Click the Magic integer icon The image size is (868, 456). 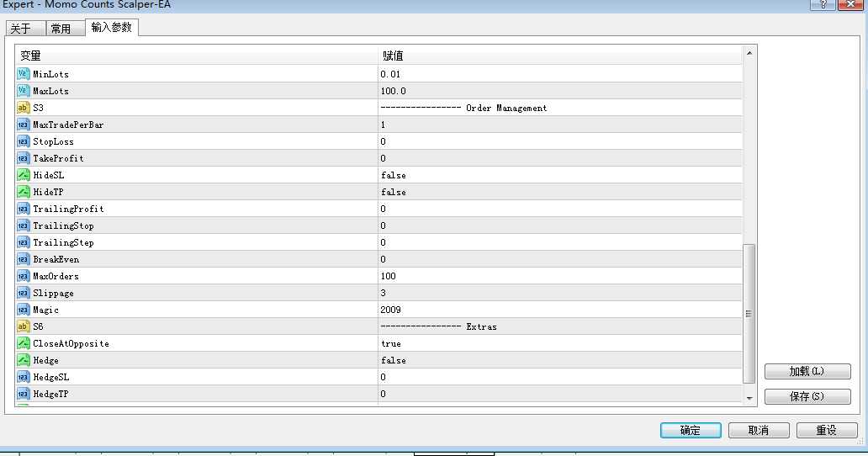pos(24,310)
